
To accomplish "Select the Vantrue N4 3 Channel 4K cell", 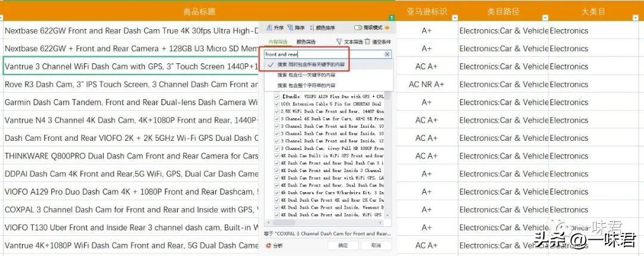I will 131,120.
